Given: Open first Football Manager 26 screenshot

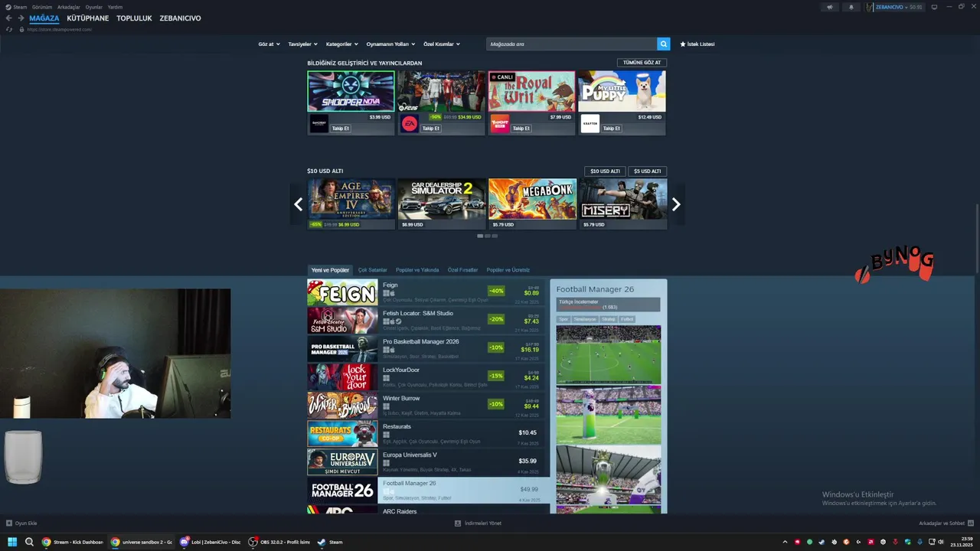Looking at the screenshot, I should click(608, 355).
